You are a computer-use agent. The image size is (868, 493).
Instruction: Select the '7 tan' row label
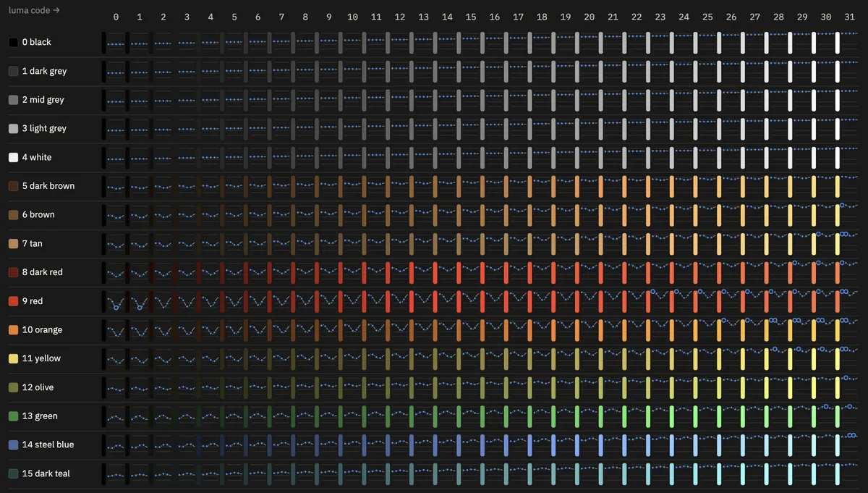tap(33, 243)
